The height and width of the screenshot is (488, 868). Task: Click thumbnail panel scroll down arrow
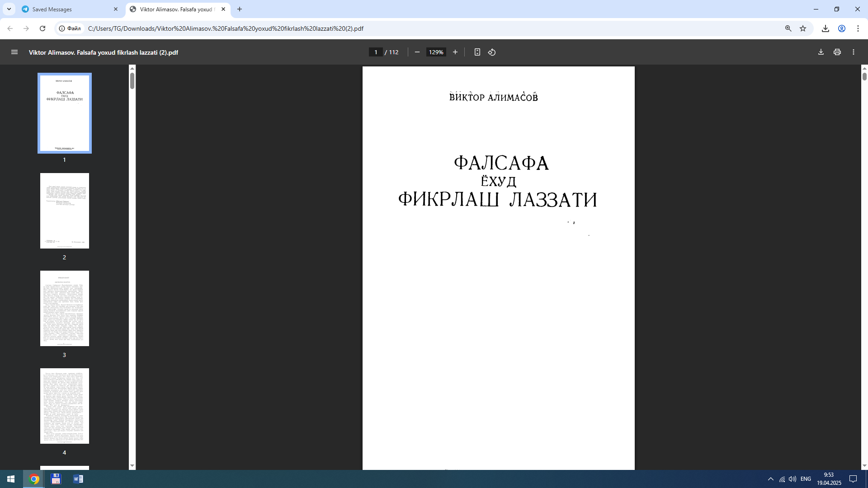(132, 466)
